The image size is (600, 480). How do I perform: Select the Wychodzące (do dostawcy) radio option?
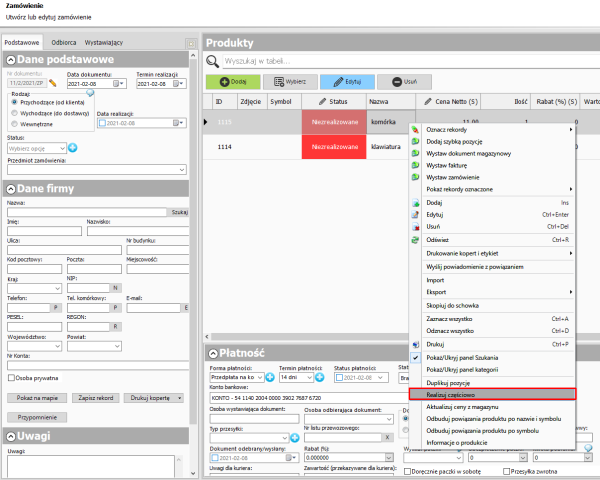(x=15, y=113)
